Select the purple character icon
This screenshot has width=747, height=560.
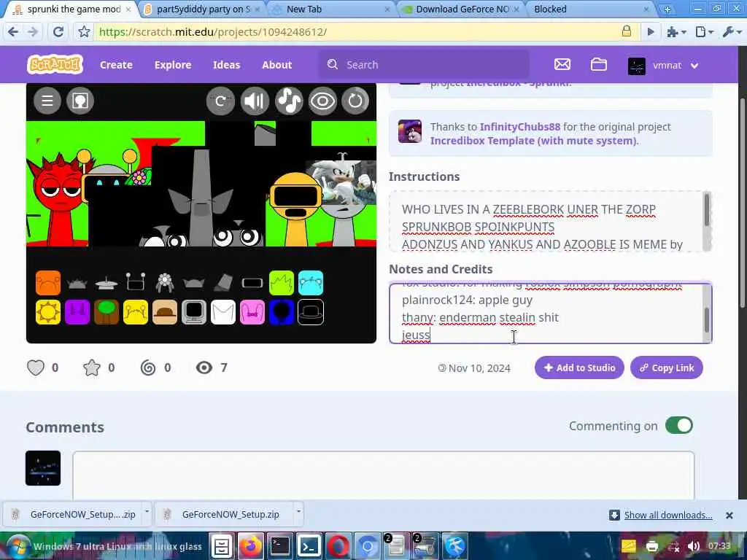pyautogui.click(x=77, y=312)
